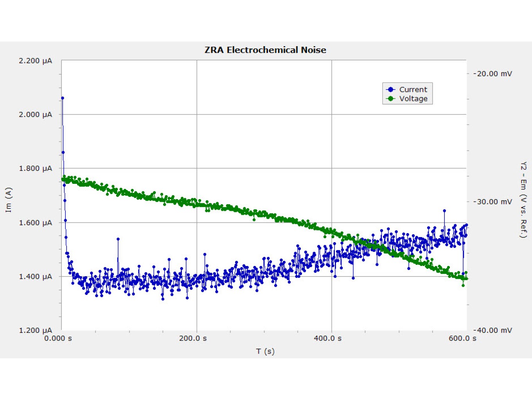Click the 400.0 s time axis label
Viewport: 532px width, 399px height.
tap(328, 338)
